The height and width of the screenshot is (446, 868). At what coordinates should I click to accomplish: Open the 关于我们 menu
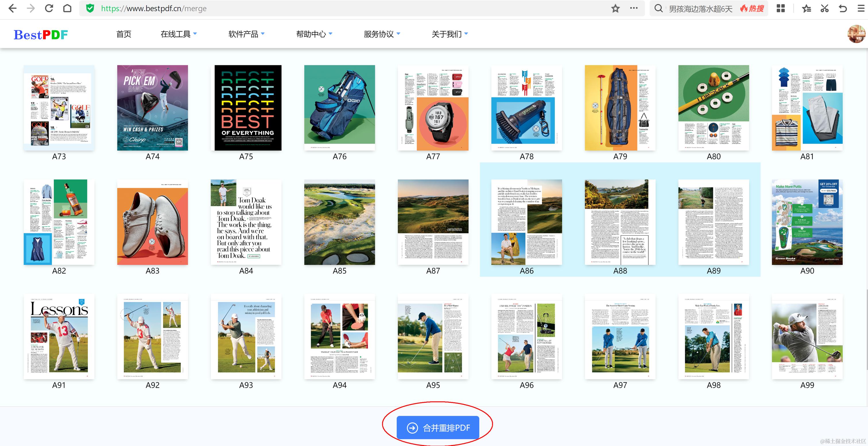pyautogui.click(x=449, y=34)
